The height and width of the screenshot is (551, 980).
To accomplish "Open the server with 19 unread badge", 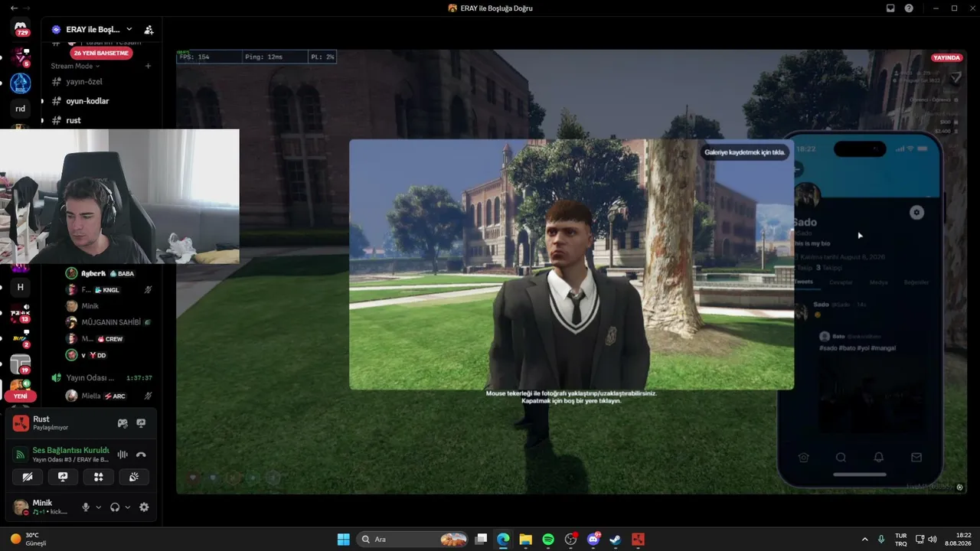I will [x=21, y=364].
